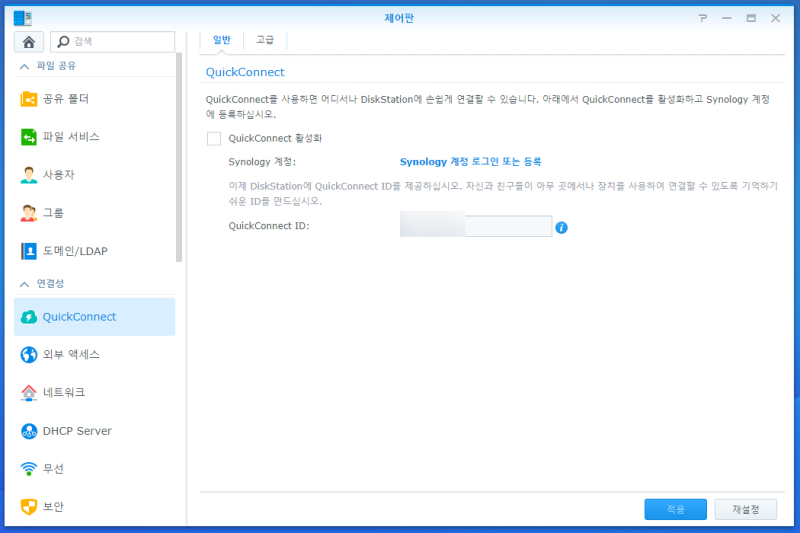The image size is (800, 533).
Task: Click the QuickConnect ID: field label
Action: coord(269,226)
